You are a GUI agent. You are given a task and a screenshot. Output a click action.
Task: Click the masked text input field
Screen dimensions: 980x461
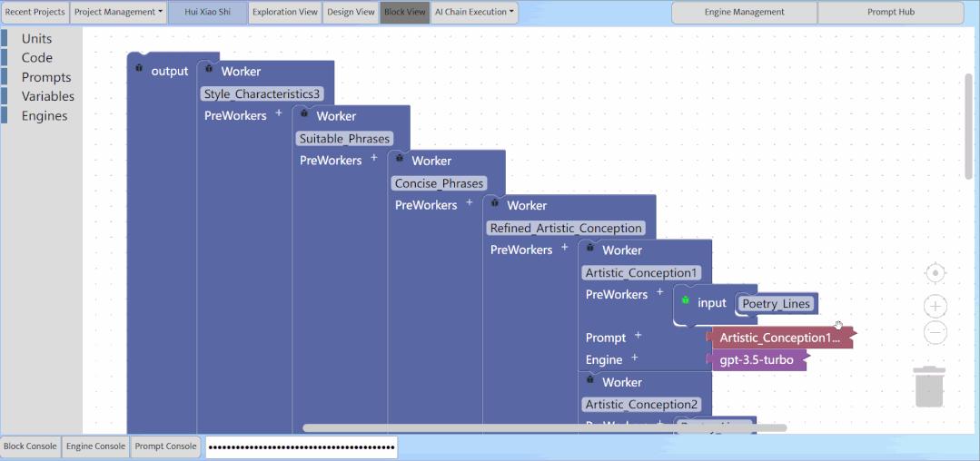[x=301, y=446]
